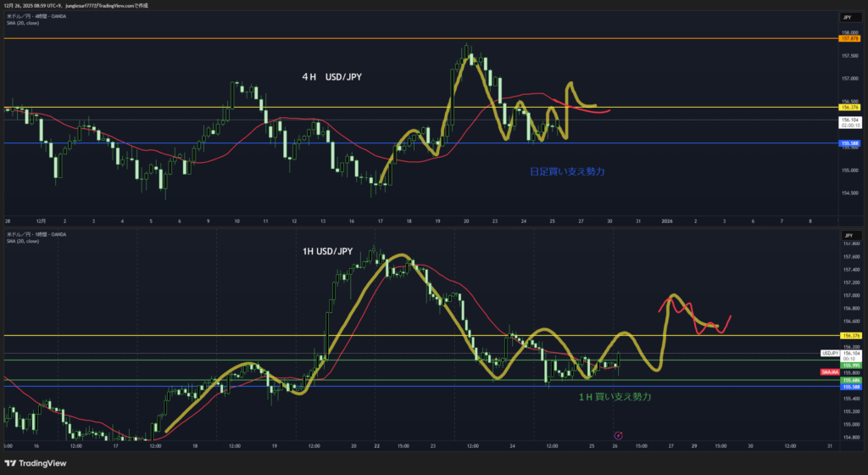
Task: Click the JPY currency button on upper chart
Action: 847,17
